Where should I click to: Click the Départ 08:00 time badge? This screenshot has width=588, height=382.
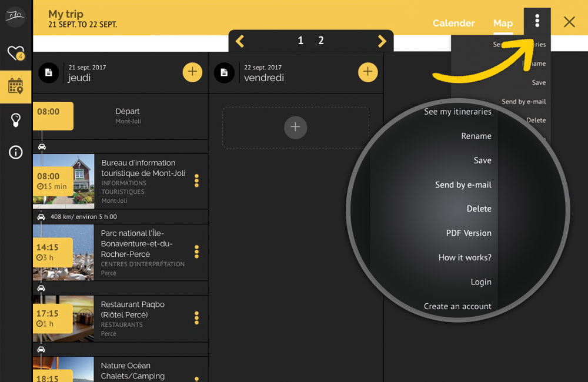pos(54,116)
